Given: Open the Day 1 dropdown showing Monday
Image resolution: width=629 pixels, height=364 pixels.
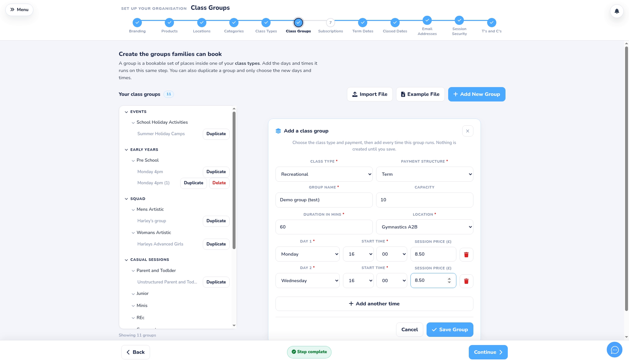Looking at the screenshot, I should click(308, 254).
